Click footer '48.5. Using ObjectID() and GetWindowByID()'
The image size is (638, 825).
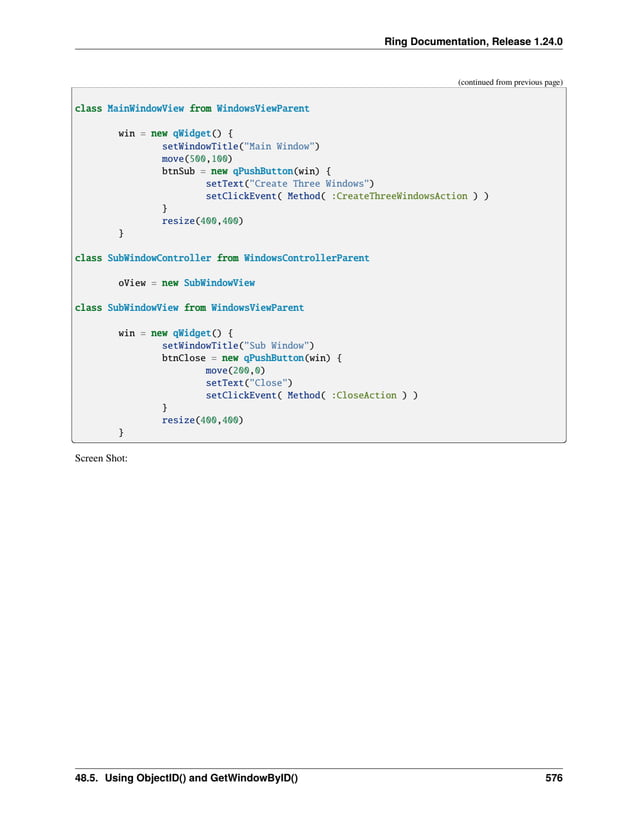pos(186,778)
